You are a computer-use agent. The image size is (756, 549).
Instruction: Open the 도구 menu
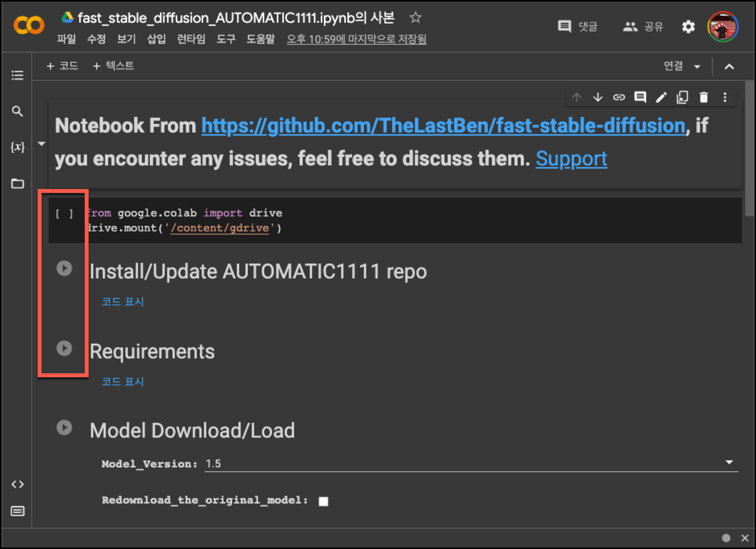226,39
